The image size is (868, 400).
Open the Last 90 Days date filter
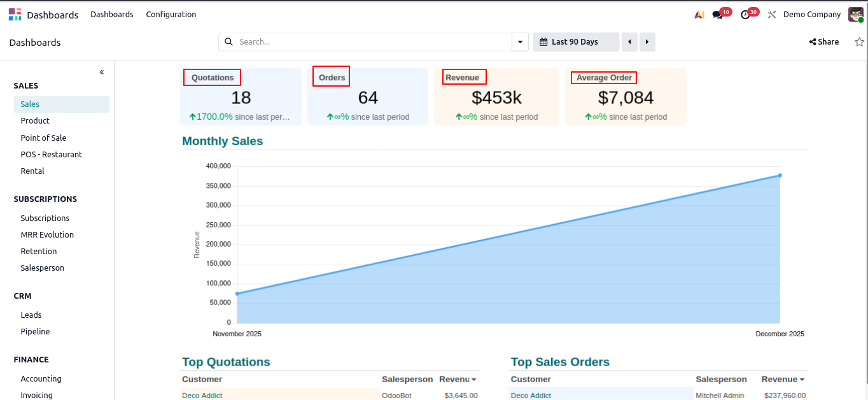point(575,42)
